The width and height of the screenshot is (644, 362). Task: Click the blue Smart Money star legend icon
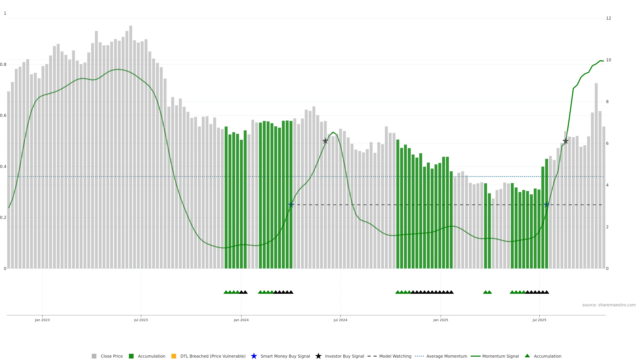click(254, 356)
